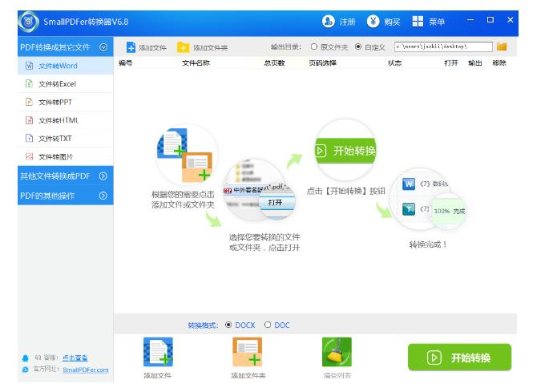Image resolution: width=557 pixels, height=392 pixels.
Task: Open the 购买 purchase yen icon
Action: pos(373,22)
